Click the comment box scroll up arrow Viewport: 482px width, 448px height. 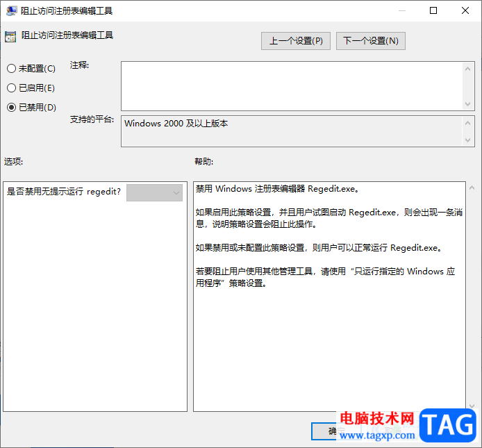(467, 69)
